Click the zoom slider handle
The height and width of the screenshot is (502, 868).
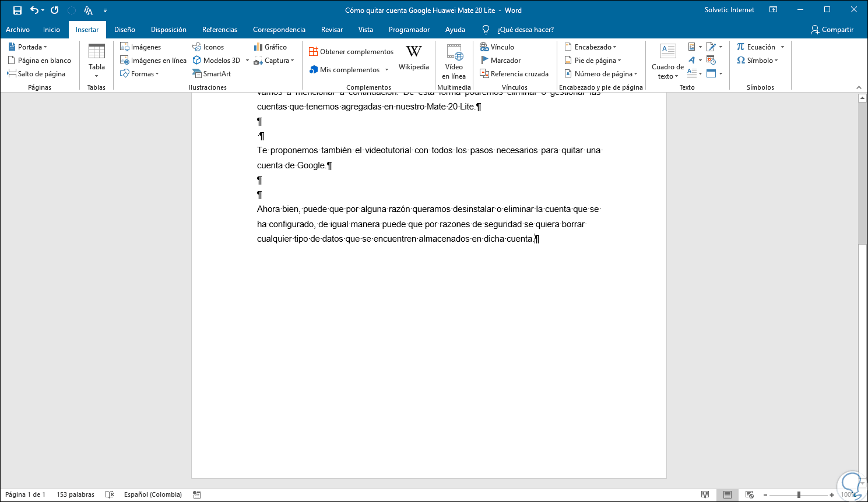point(799,495)
